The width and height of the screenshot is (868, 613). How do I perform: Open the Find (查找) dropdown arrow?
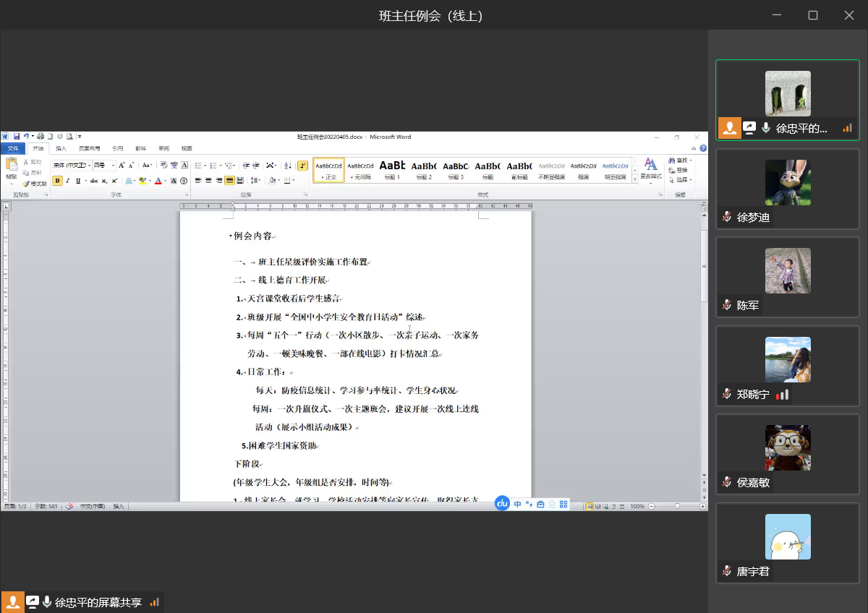(x=691, y=160)
